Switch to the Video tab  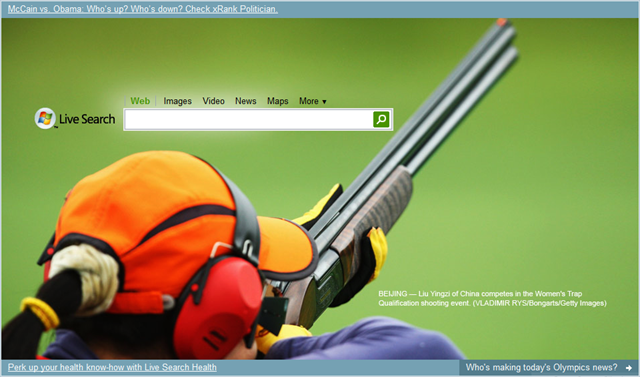(x=213, y=101)
